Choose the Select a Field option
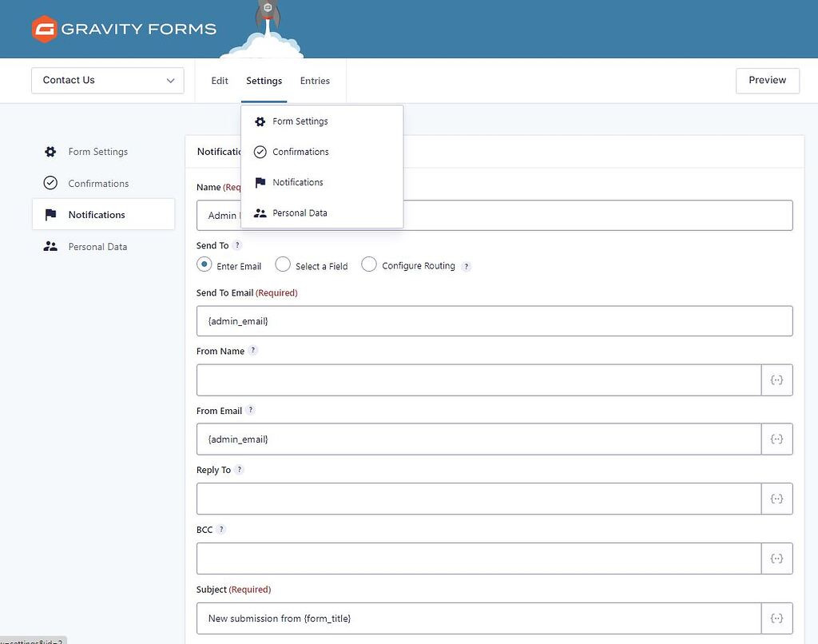This screenshot has width=818, height=644. click(283, 264)
